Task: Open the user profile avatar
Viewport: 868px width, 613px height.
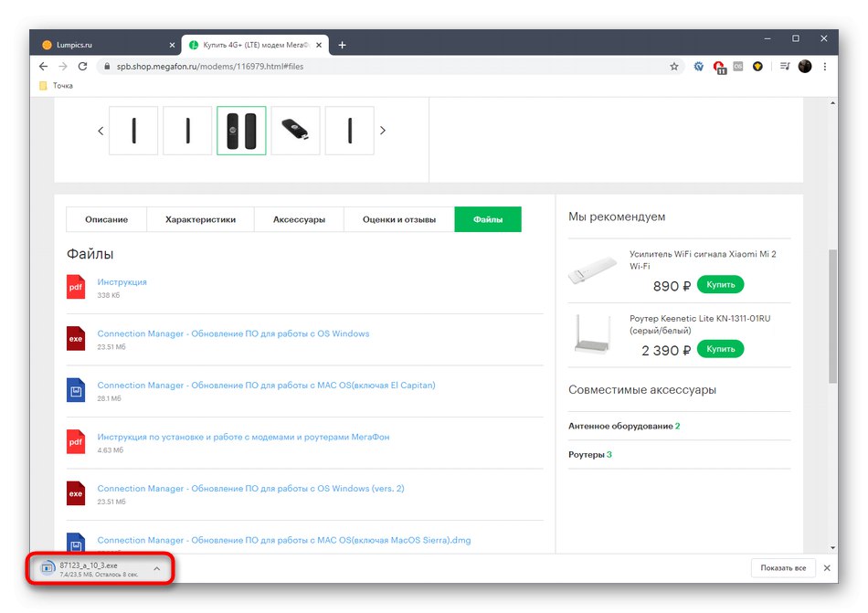Action: point(805,67)
